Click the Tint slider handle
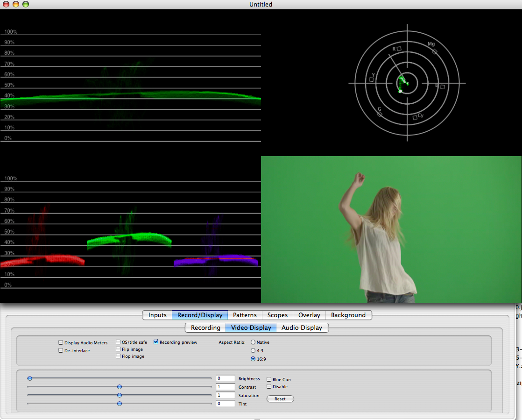 point(120,404)
